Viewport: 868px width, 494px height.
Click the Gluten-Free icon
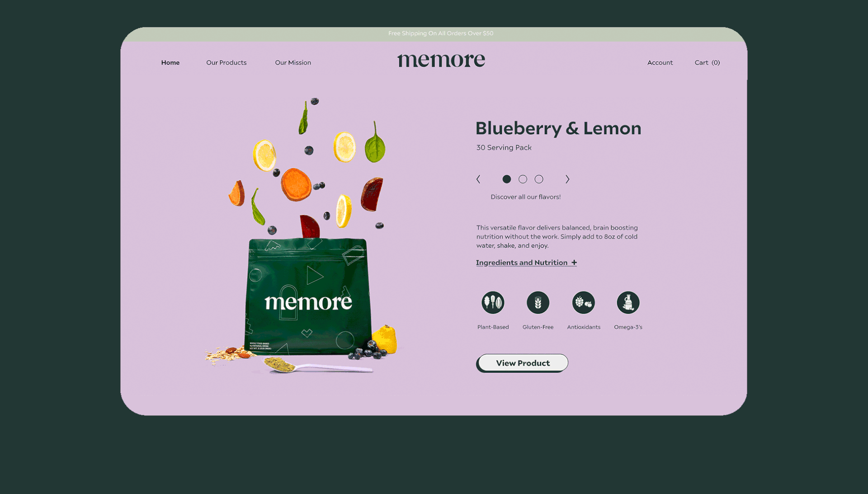[538, 303]
